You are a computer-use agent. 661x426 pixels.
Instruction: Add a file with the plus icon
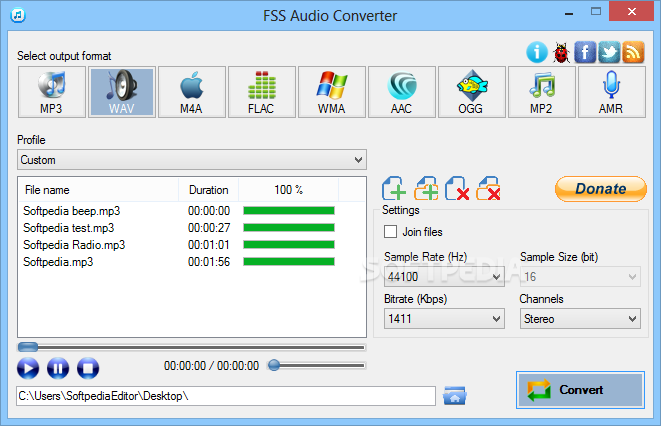click(394, 188)
